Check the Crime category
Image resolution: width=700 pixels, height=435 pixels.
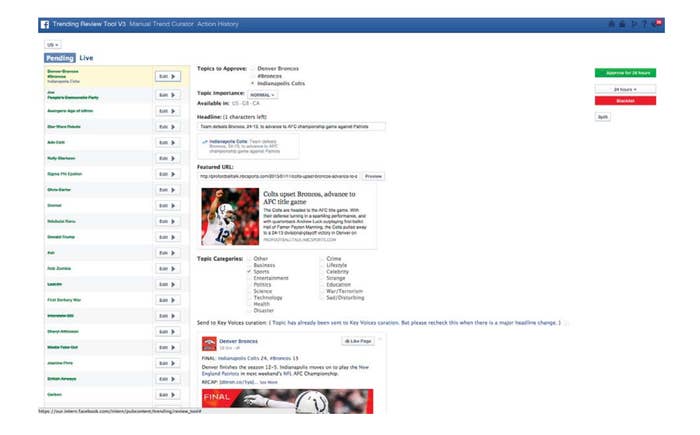322,259
